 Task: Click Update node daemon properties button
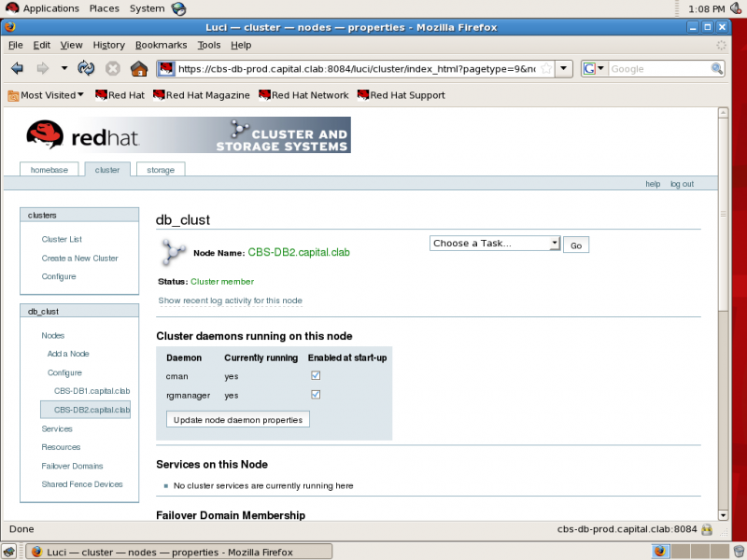[x=238, y=419]
